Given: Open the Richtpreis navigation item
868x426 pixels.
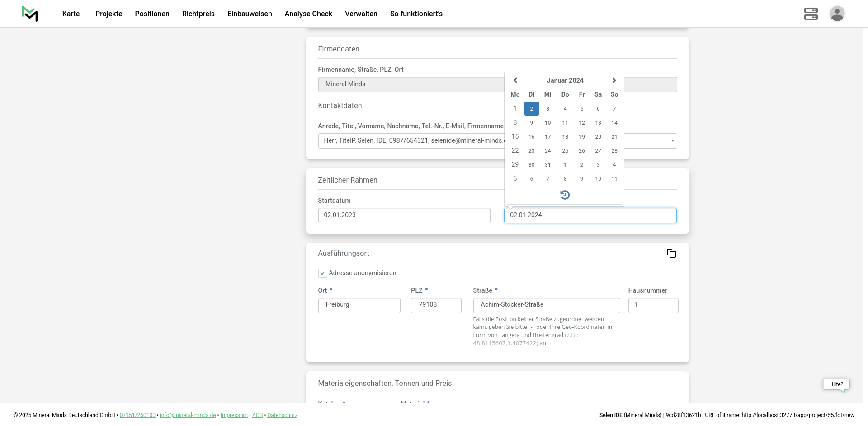Looking at the screenshot, I should (x=198, y=14).
